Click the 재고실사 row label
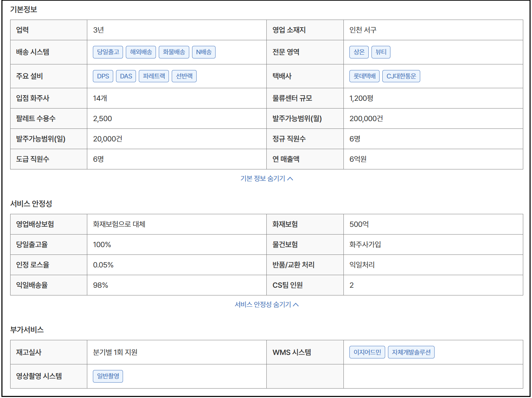532x398 pixels. pyautogui.click(x=29, y=352)
